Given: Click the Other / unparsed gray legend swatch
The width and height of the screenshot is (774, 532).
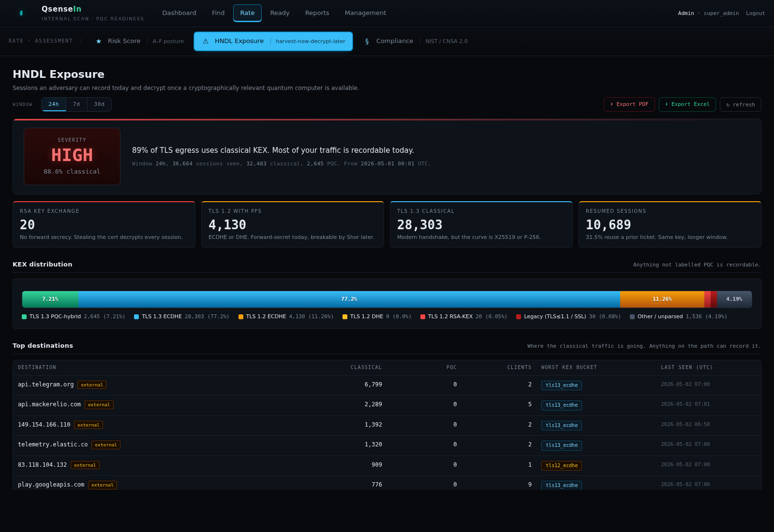Looking at the screenshot, I should point(632,317).
